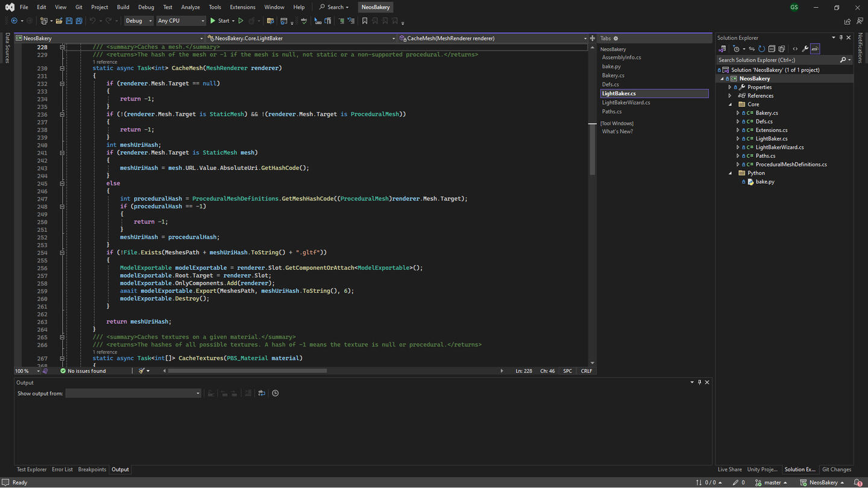This screenshot has height=488, width=868.
Task: Switch to the Git Changes tab
Action: click(837, 469)
